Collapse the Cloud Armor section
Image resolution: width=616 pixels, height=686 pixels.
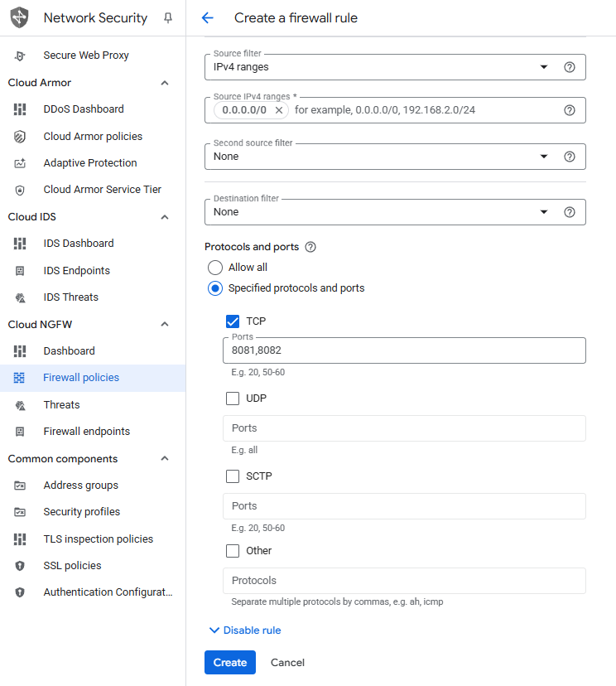(x=165, y=83)
